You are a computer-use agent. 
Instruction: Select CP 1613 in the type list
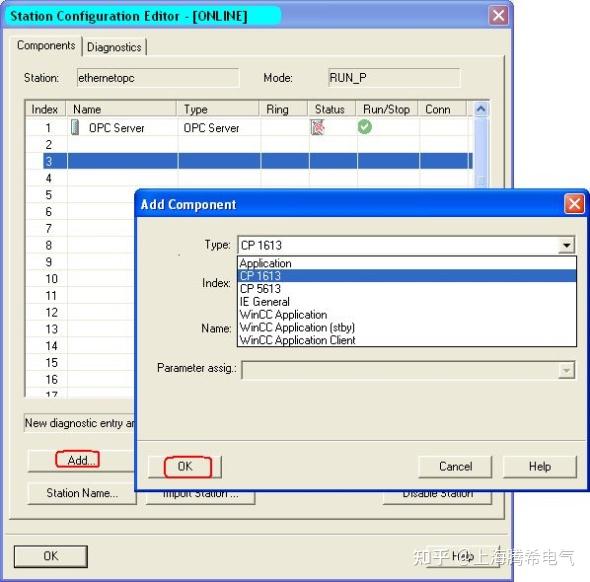pyautogui.click(x=407, y=276)
